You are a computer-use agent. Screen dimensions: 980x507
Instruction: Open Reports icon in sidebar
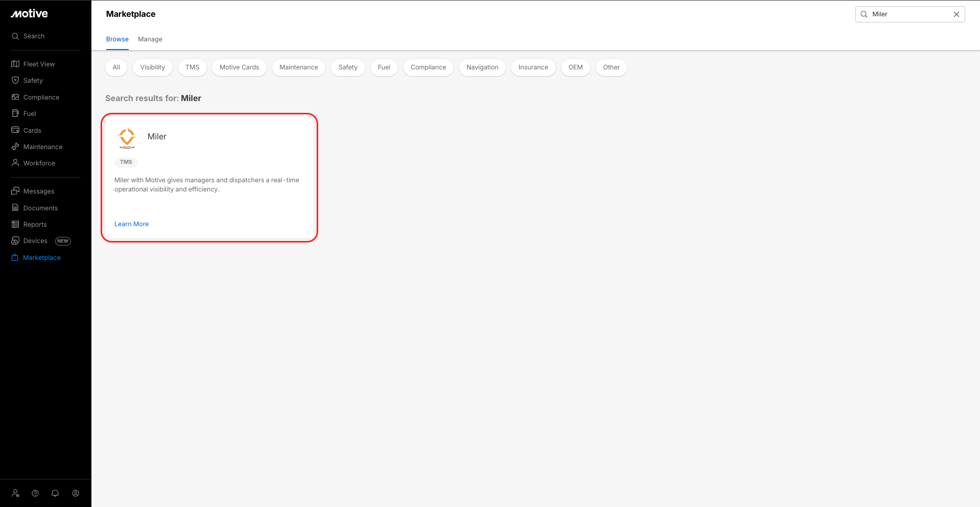[x=15, y=224]
